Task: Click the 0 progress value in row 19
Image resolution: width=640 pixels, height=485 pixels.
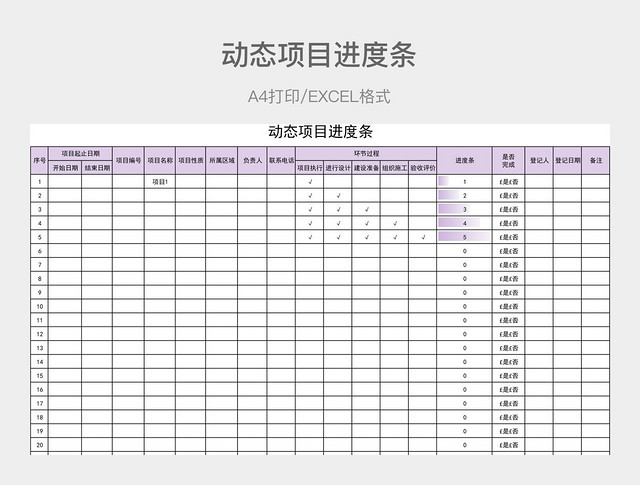Action: 464,431
